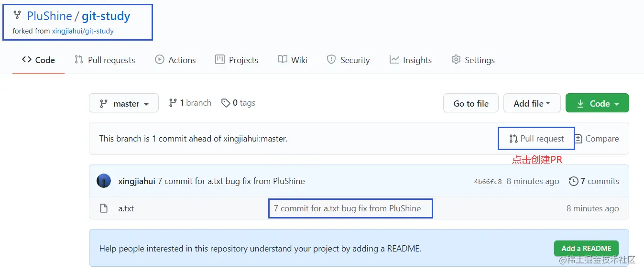Click the Compare link
Image resolution: width=644 pixels, height=273 pixels.
[x=596, y=139]
